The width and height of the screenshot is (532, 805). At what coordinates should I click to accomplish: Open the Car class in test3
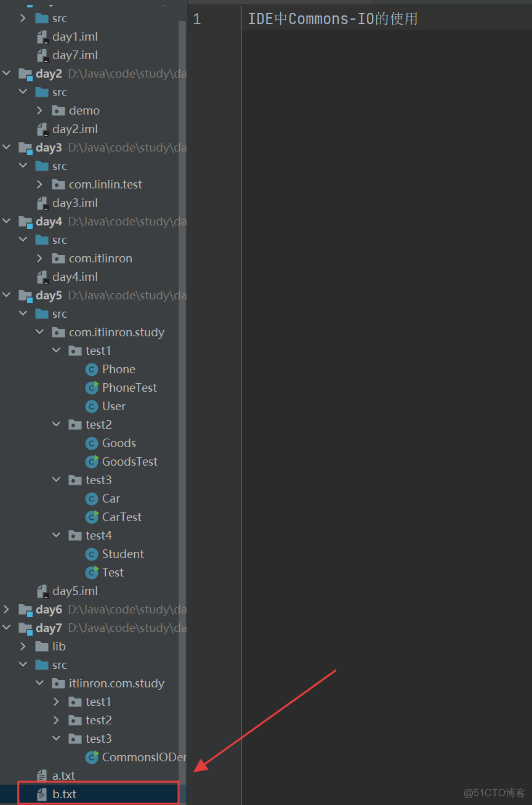[111, 498]
